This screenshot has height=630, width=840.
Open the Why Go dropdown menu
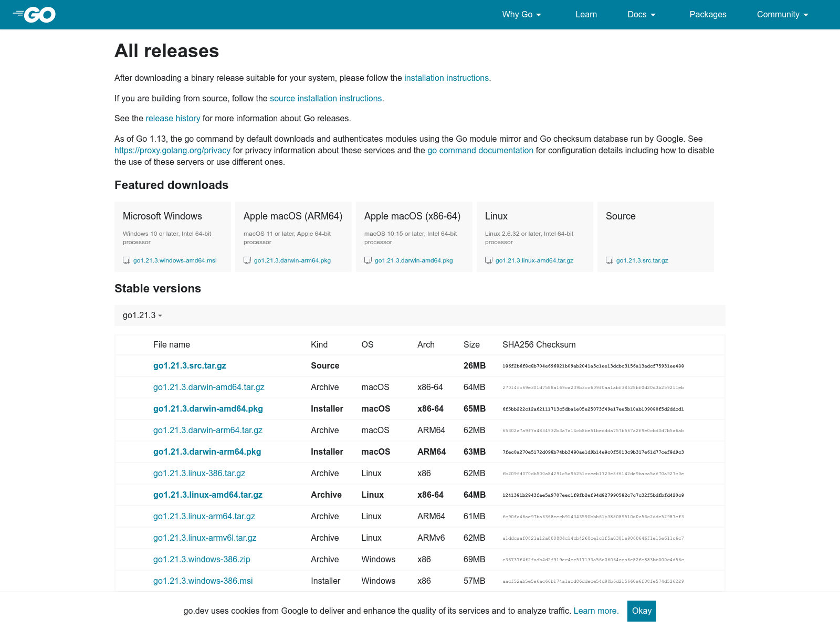point(521,15)
